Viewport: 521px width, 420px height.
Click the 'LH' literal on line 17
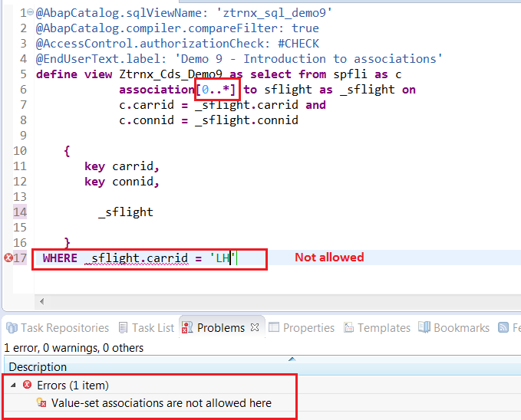[x=223, y=258]
